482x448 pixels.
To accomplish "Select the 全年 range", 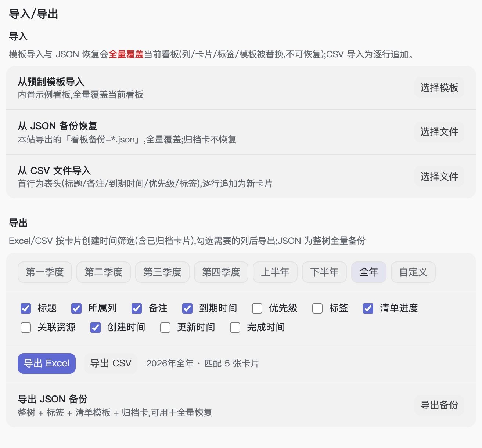I will (x=369, y=272).
